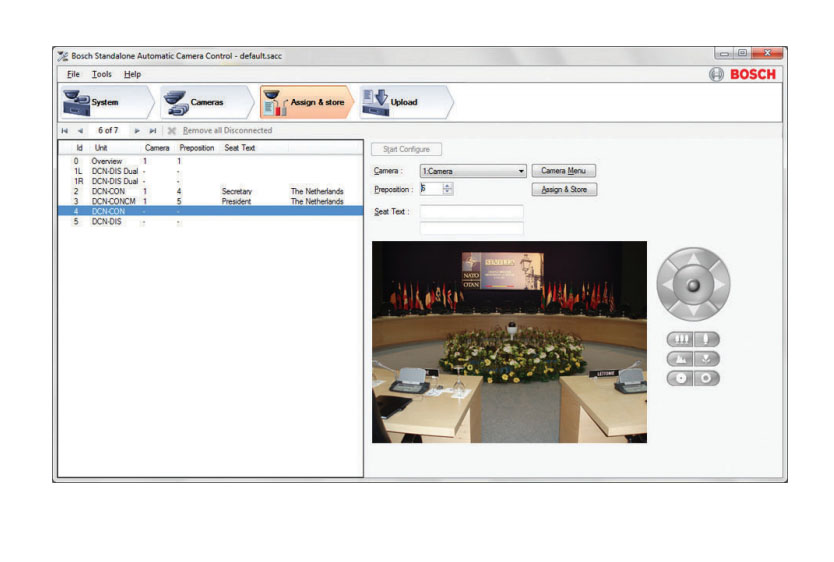The height and width of the screenshot is (562, 834).
Task: Go to the first record in navigator
Action: pyautogui.click(x=65, y=131)
